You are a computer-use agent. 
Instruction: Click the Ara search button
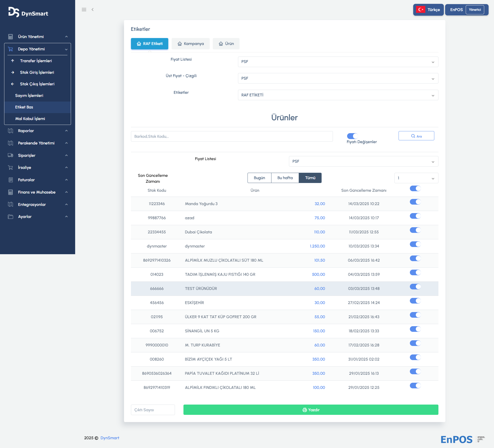pos(416,136)
